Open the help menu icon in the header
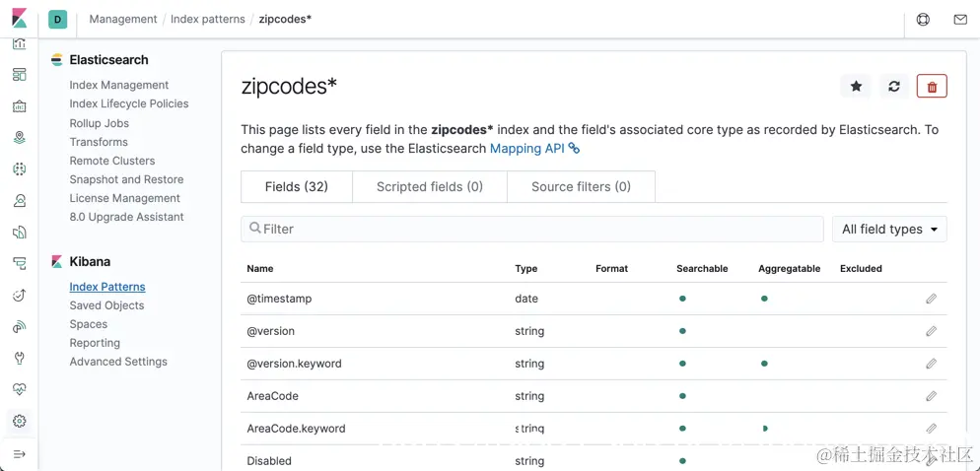Image resolution: width=980 pixels, height=471 pixels. coord(923,19)
